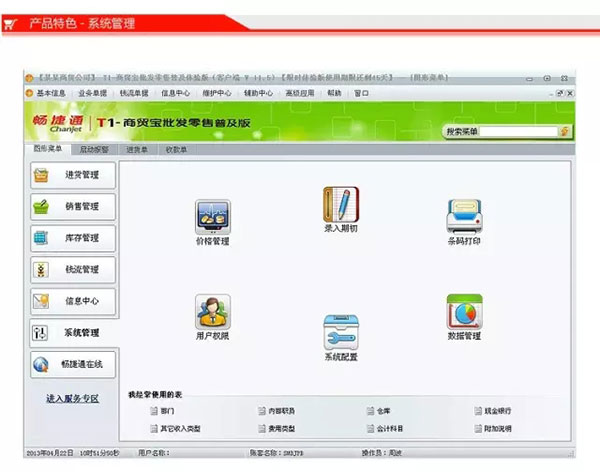
Task: Click the 其它收入类型 document icon
Action: point(154,428)
